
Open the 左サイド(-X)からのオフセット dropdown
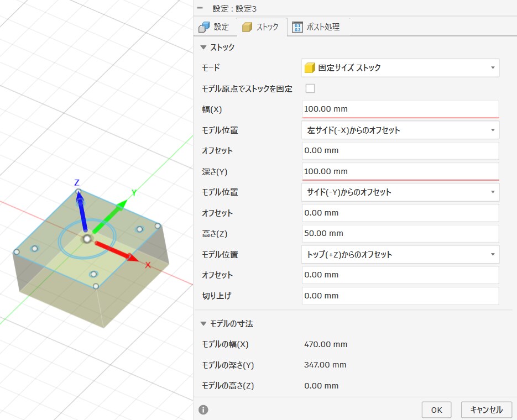(x=400, y=130)
